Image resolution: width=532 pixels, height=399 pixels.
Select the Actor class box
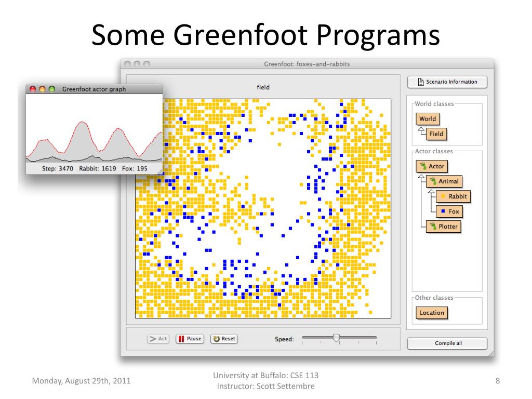pyautogui.click(x=432, y=166)
